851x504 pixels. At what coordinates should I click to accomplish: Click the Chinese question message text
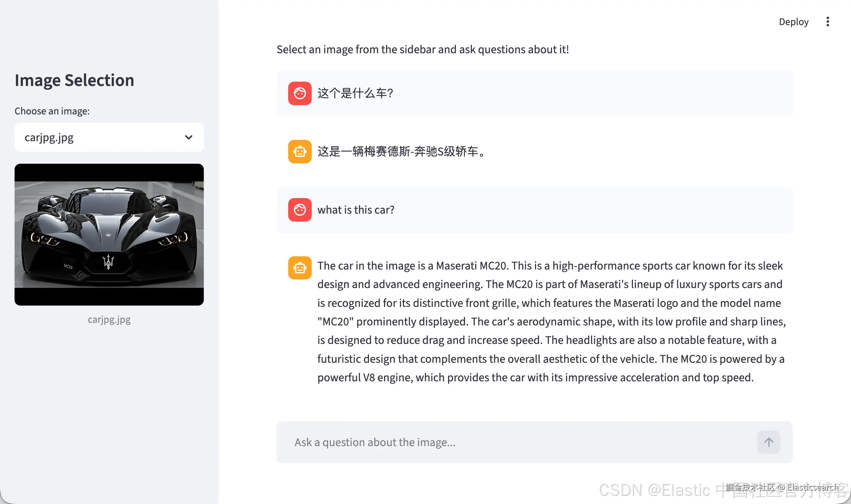(355, 93)
